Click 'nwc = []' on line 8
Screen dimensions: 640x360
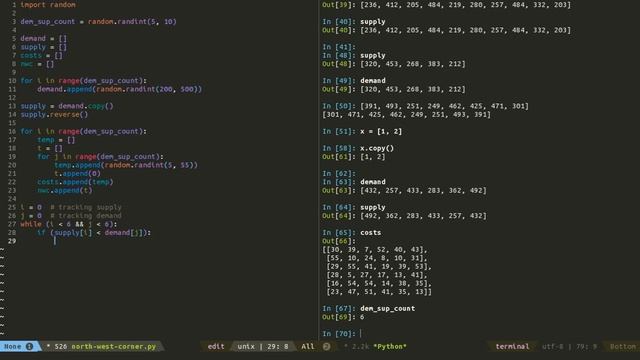[x=37, y=64]
